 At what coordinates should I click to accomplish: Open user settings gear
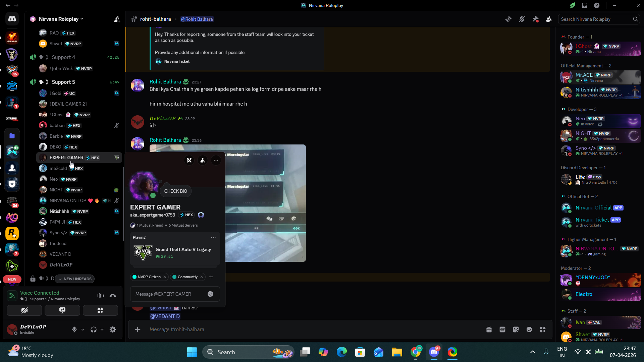click(113, 329)
